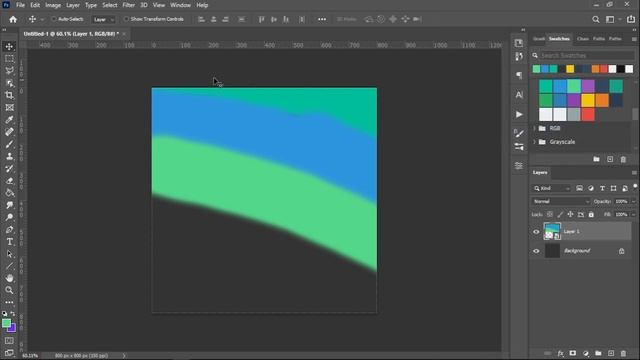Click the align left edges button
This screenshot has width=640, height=360.
click(201, 19)
